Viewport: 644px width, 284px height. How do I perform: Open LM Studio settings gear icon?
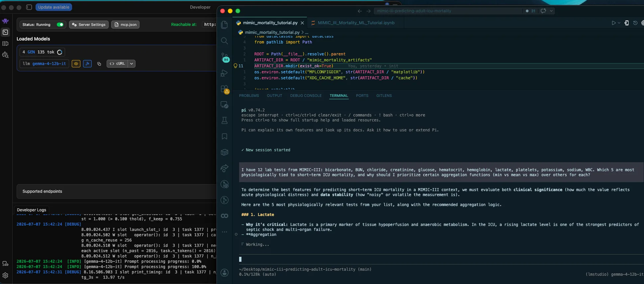pos(5,275)
